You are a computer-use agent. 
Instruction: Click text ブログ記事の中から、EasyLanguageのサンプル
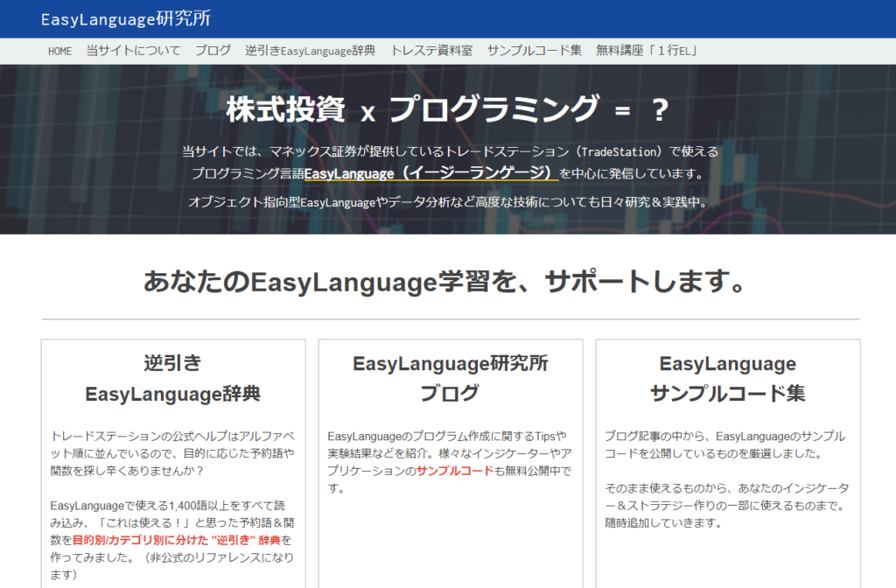(725, 436)
